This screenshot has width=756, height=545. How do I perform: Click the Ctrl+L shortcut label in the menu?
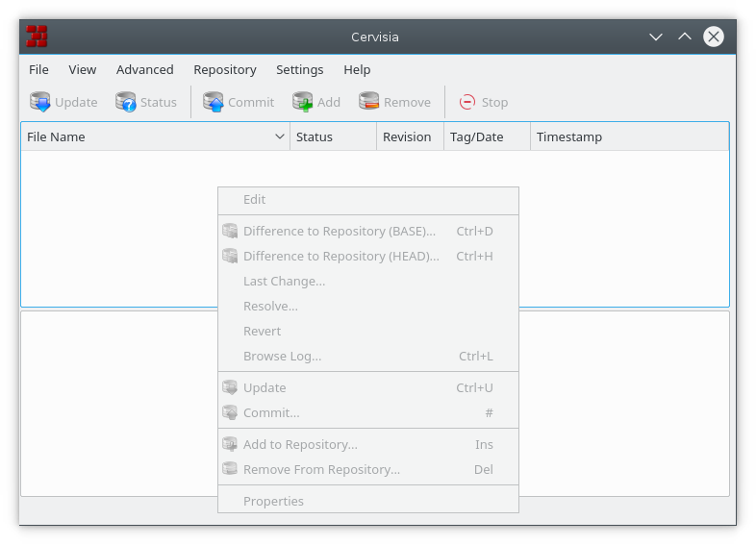(475, 356)
